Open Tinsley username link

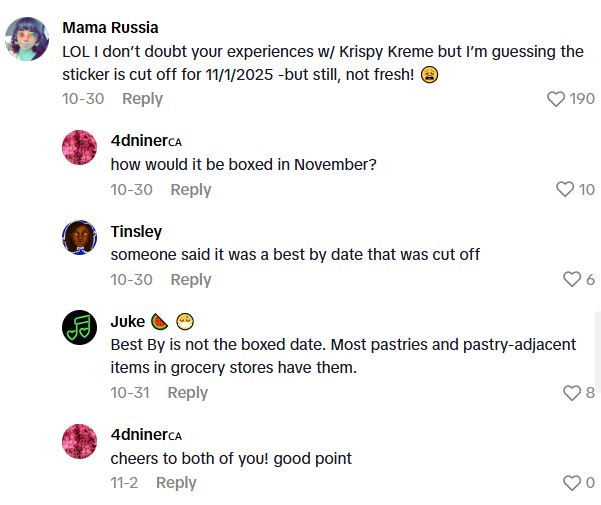[x=136, y=231]
